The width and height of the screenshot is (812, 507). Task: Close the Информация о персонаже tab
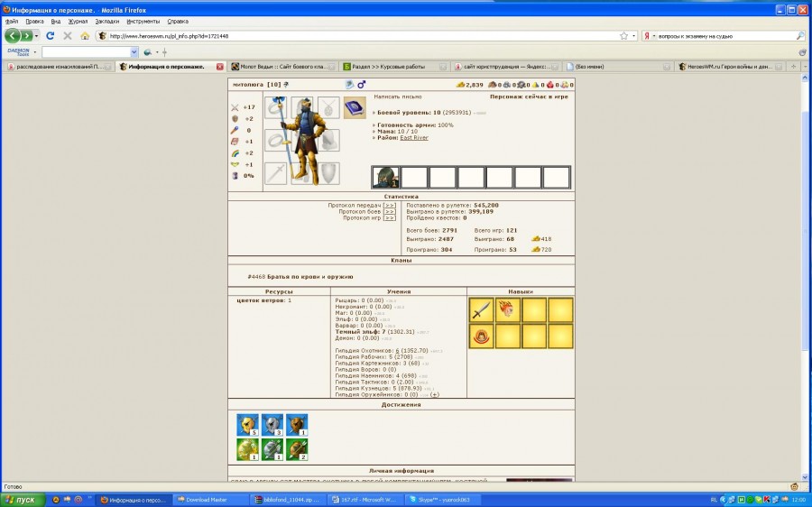click(220, 66)
